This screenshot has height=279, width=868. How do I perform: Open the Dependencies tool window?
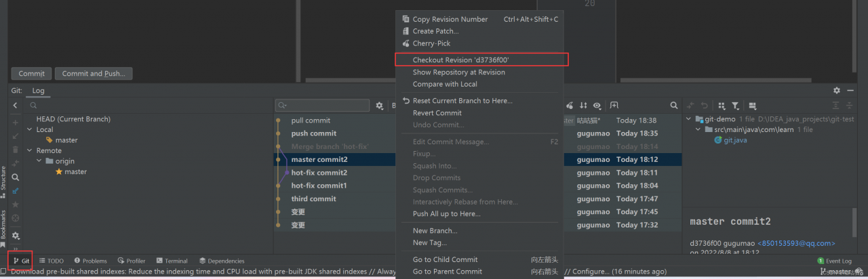tap(222, 261)
